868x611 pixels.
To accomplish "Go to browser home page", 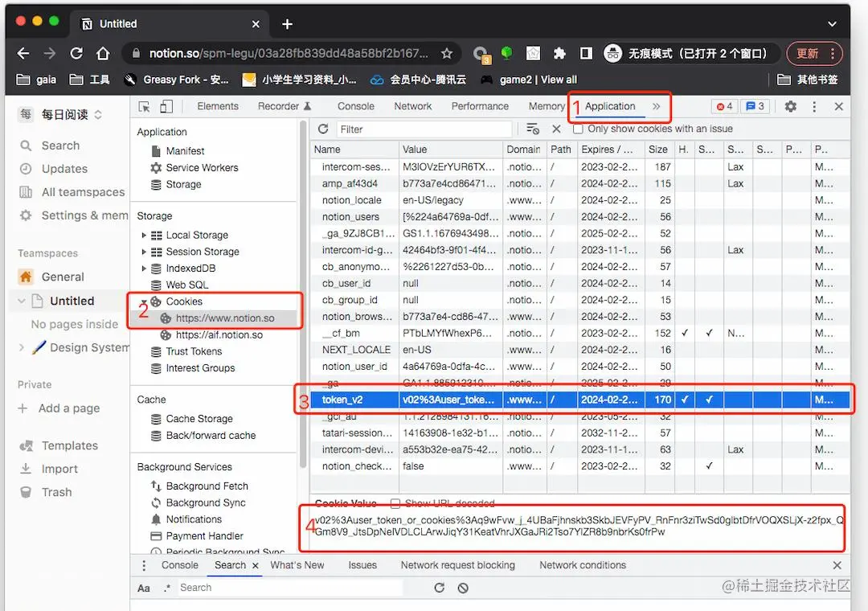I will coord(103,53).
